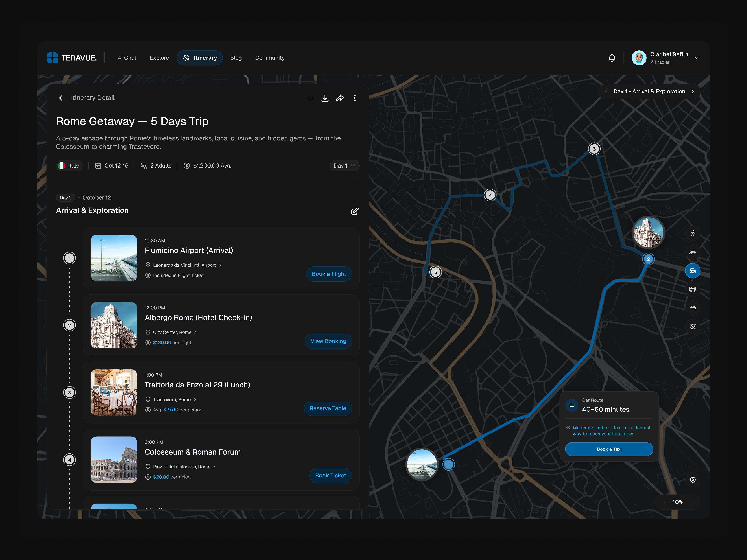Viewport: 747px width, 560px height.
Task: Share the itinerary using the share icon
Action: pos(340,98)
